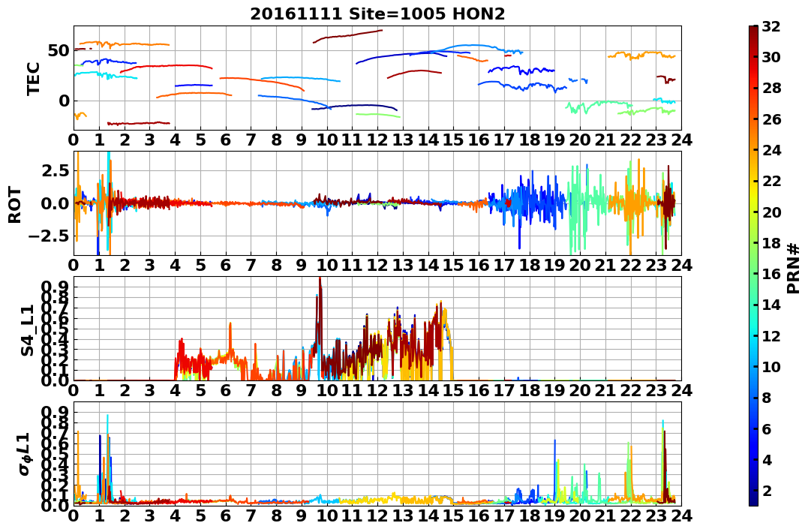Select colorbar tick value 2
The height and width of the screenshot is (532, 808).
(767, 490)
